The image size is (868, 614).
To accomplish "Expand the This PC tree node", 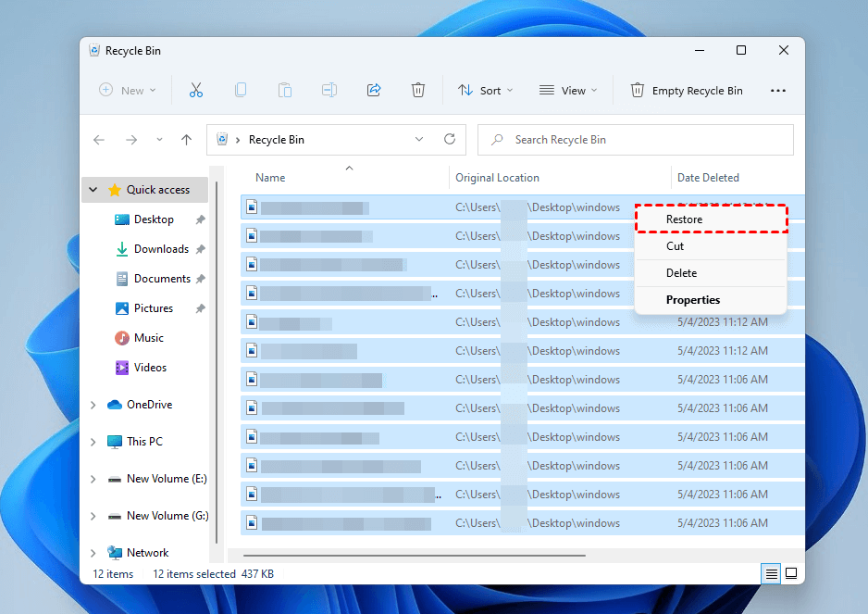I will (93, 442).
